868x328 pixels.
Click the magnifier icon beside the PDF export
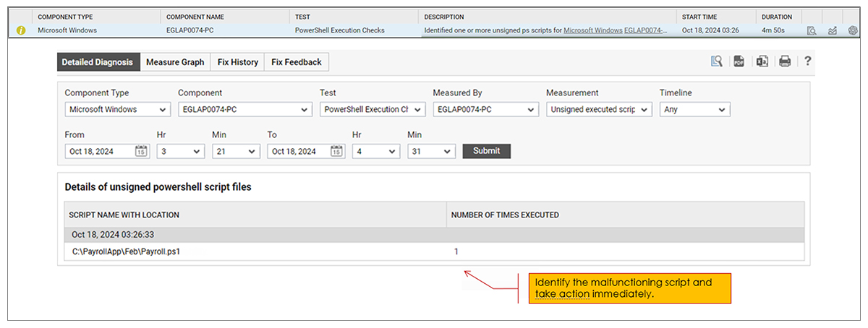pos(716,62)
